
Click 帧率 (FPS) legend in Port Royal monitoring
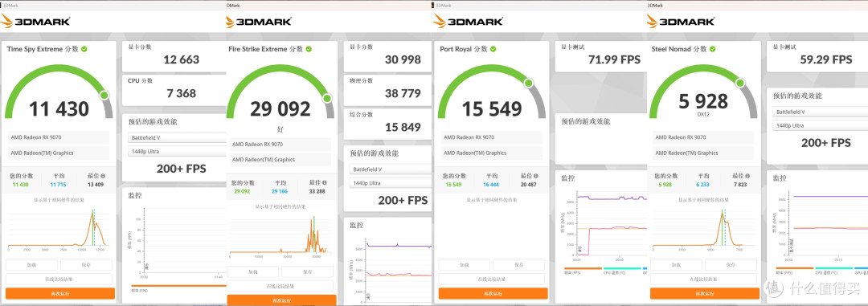(582, 271)
